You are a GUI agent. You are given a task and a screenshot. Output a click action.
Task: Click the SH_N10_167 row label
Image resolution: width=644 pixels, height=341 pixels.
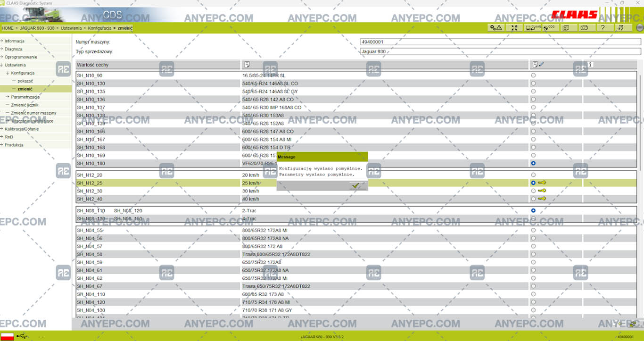click(91, 139)
